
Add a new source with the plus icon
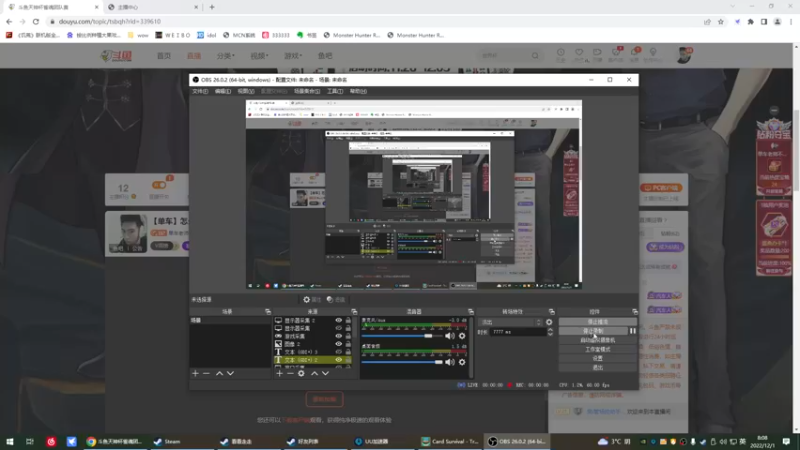click(279, 373)
